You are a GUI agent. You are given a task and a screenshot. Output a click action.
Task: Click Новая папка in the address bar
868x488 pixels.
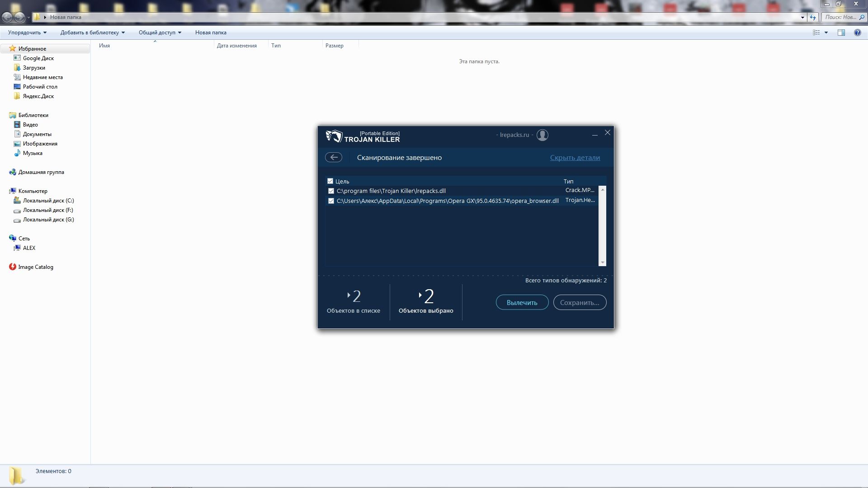pos(66,17)
